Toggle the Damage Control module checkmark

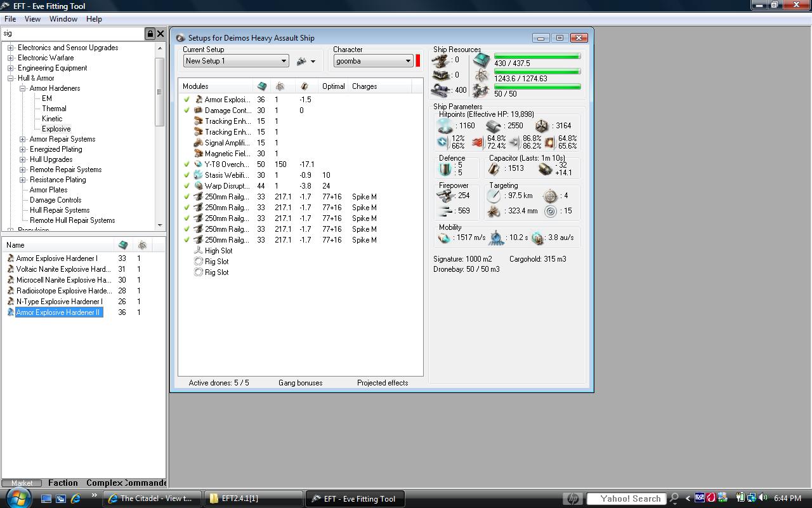coord(187,110)
